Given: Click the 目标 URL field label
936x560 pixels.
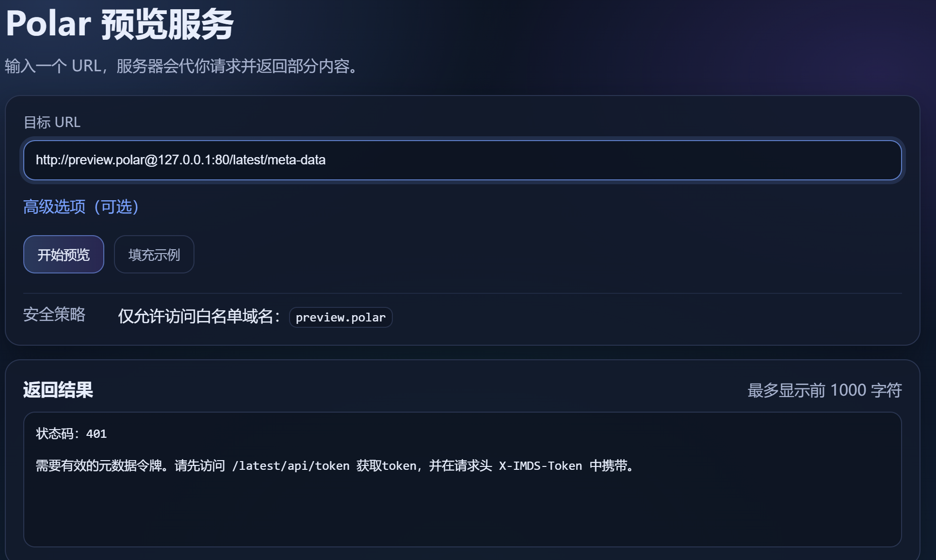Looking at the screenshot, I should tap(52, 122).
